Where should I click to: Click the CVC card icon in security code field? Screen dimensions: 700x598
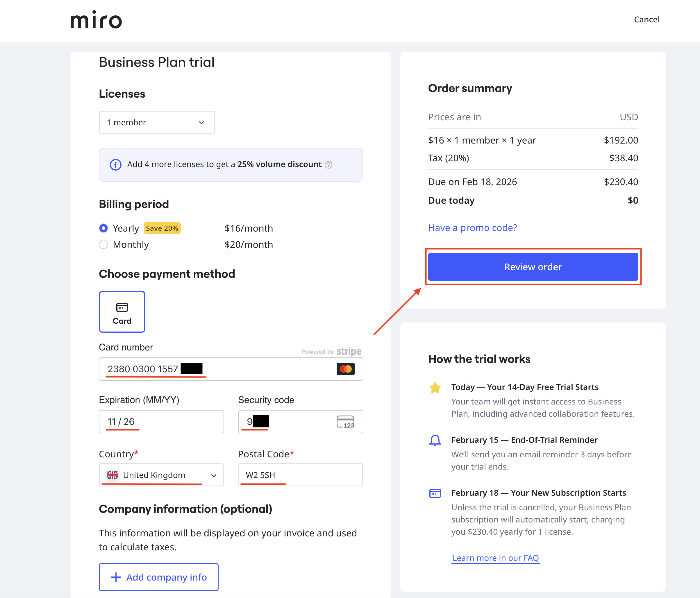coord(345,422)
